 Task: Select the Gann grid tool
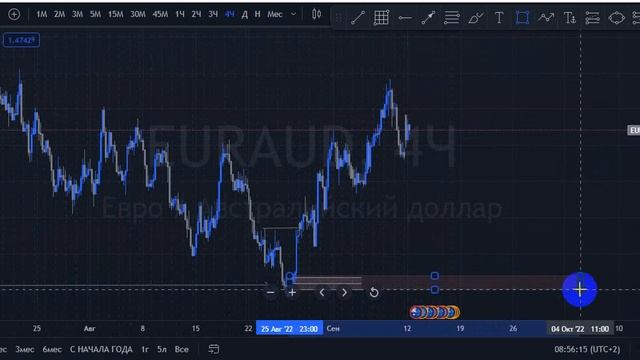(x=381, y=18)
